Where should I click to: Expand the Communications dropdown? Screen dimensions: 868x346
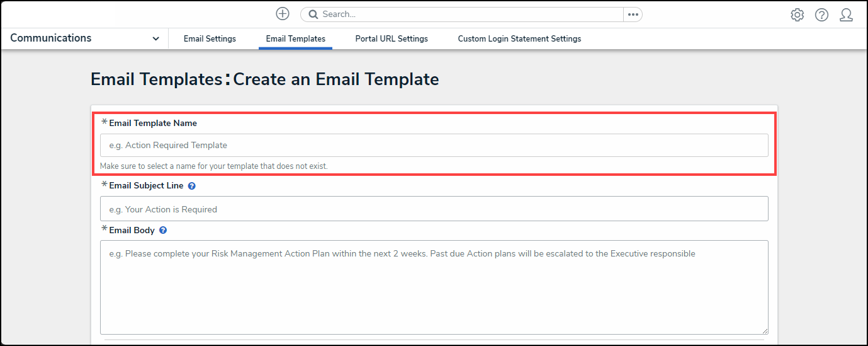tap(155, 39)
